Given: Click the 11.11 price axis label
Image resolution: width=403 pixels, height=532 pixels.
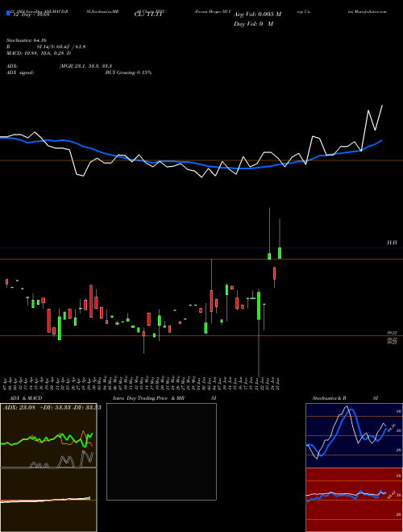Looking at the screenshot, I should 392,243.
